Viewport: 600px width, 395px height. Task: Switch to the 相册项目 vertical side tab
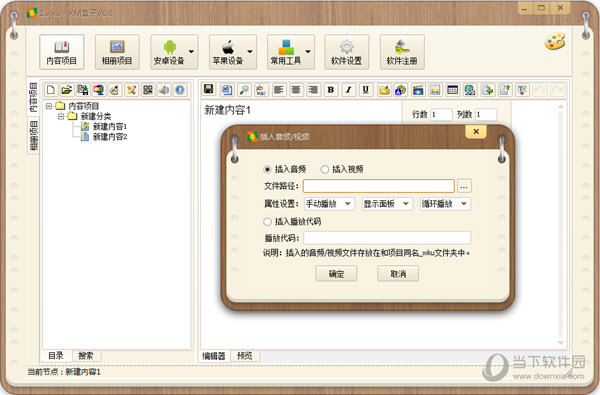pos(34,135)
